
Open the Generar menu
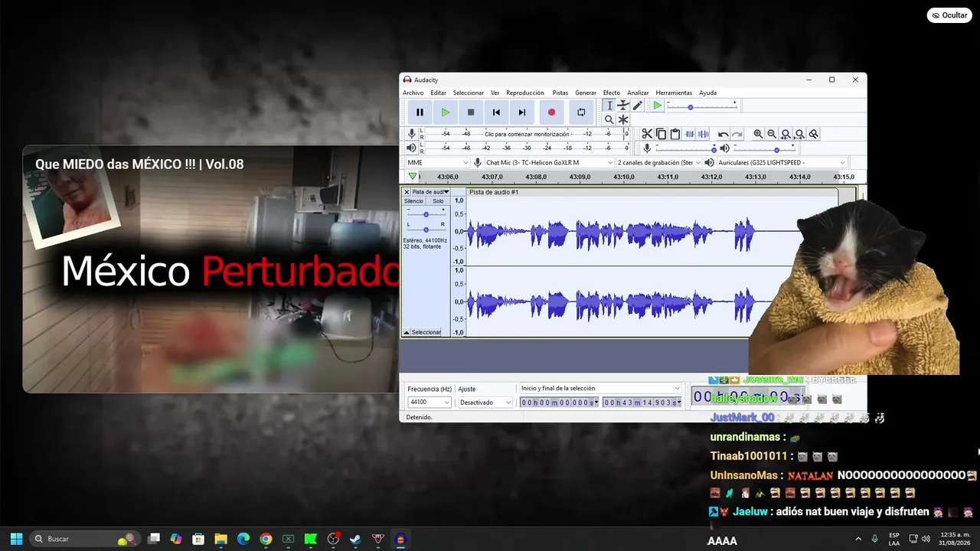586,93
